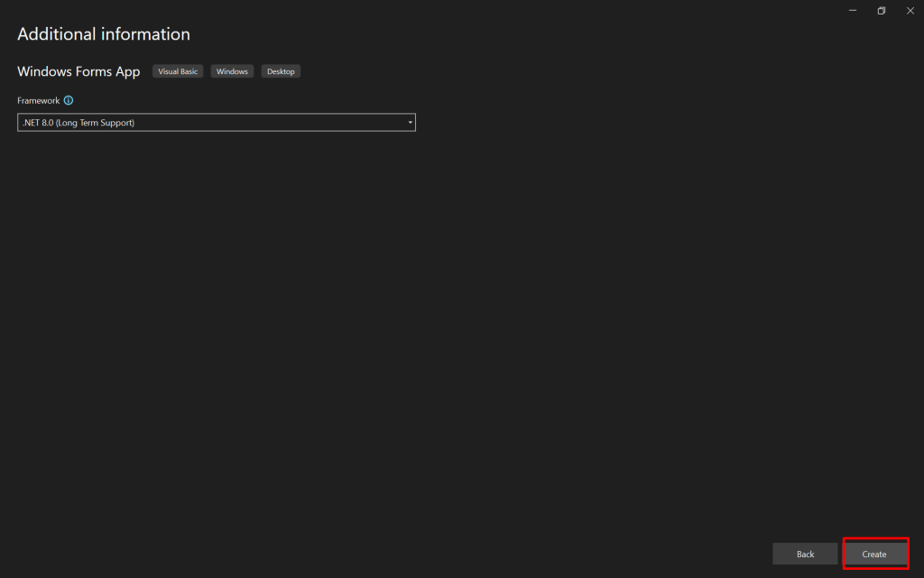The height and width of the screenshot is (578, 924).
Task: Click the Framework label
Action: click(x=38, y=100)
